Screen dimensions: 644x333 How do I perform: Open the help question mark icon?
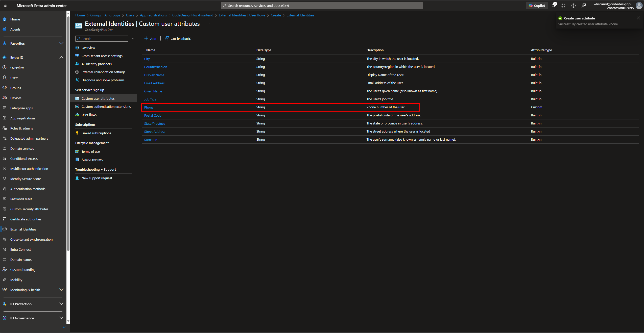tap(574, 6)
